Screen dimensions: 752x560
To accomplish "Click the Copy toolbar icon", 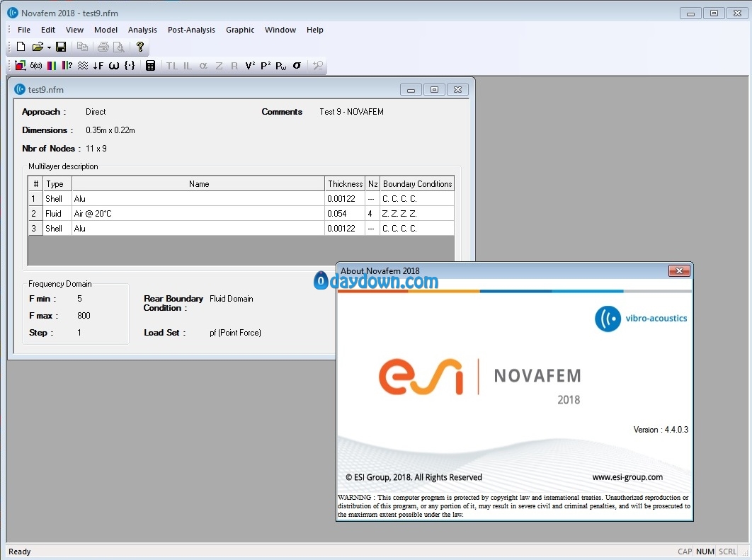I will tap(82, 47).
